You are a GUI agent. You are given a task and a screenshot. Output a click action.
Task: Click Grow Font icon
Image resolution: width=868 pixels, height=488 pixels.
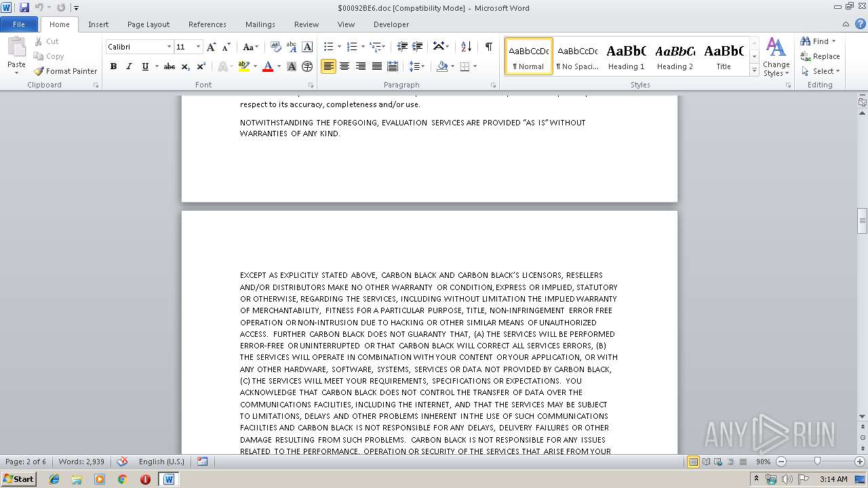tap(212, 47)
